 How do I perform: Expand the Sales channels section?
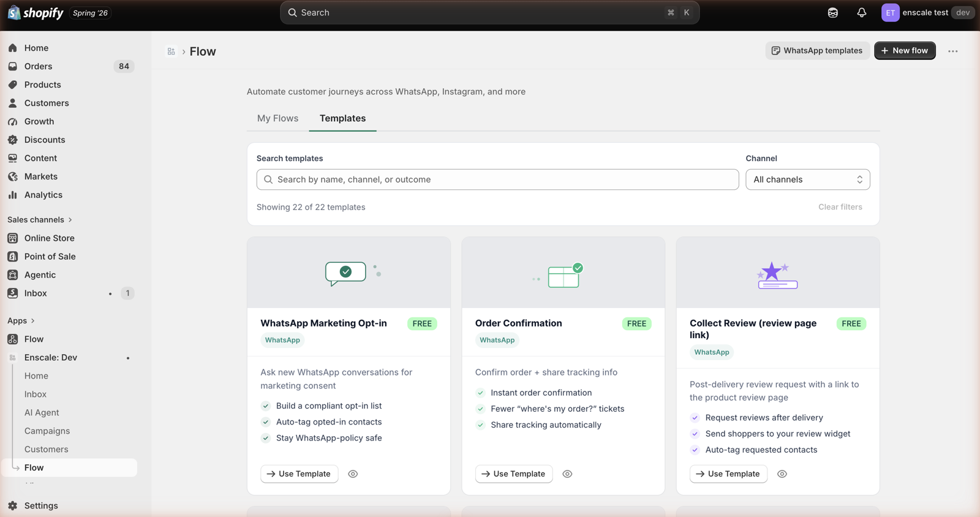point(40,220)
